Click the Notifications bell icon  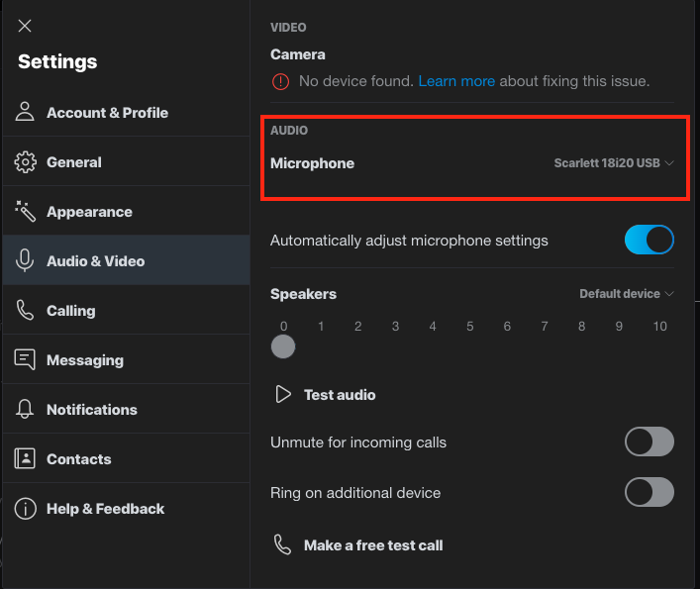[x=25, y=409]
